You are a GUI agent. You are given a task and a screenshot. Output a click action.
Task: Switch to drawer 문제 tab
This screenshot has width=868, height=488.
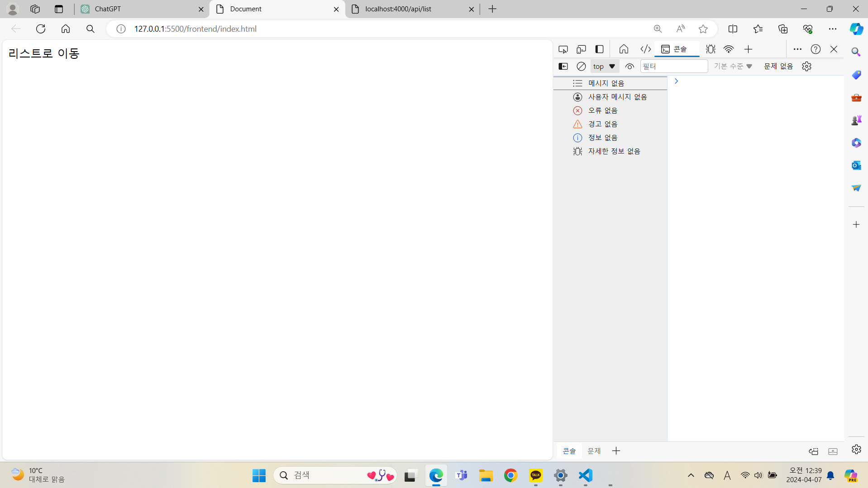click(x=594, y=451)
